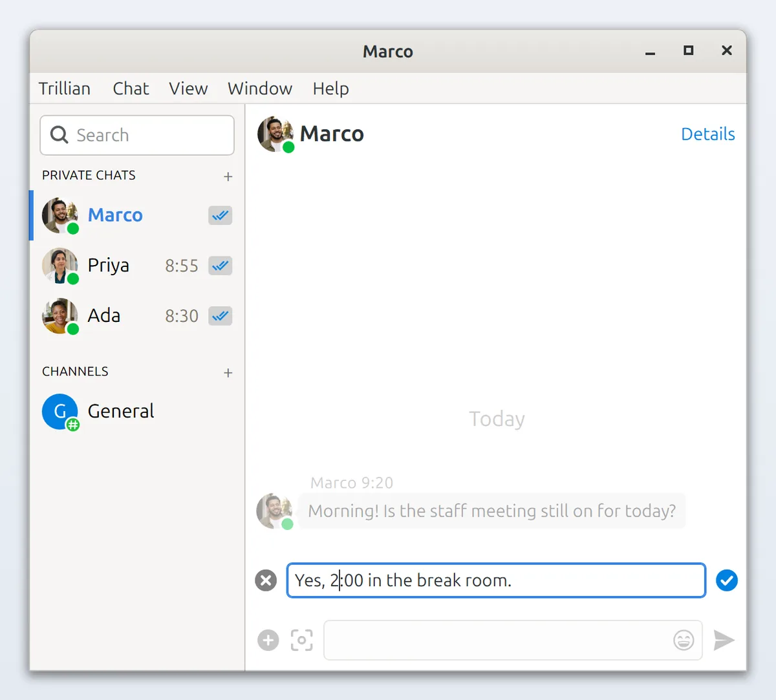Click the search magnifier icon

pyautogui.click(x=59, y=134)
